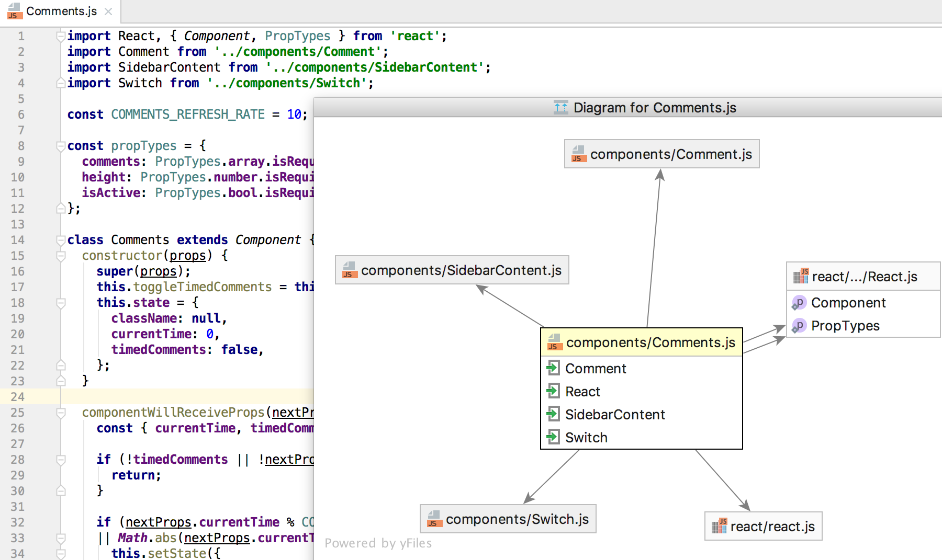The image size is (942, 560).
Task: Click import icon next to Switch
Action: (553, 437)
